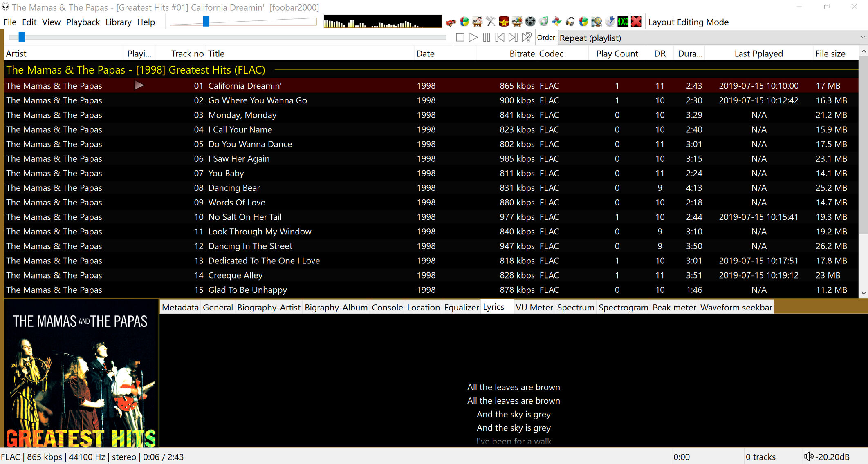Open the View menu
The image size is (868, 464).
(x=51, y=22)
